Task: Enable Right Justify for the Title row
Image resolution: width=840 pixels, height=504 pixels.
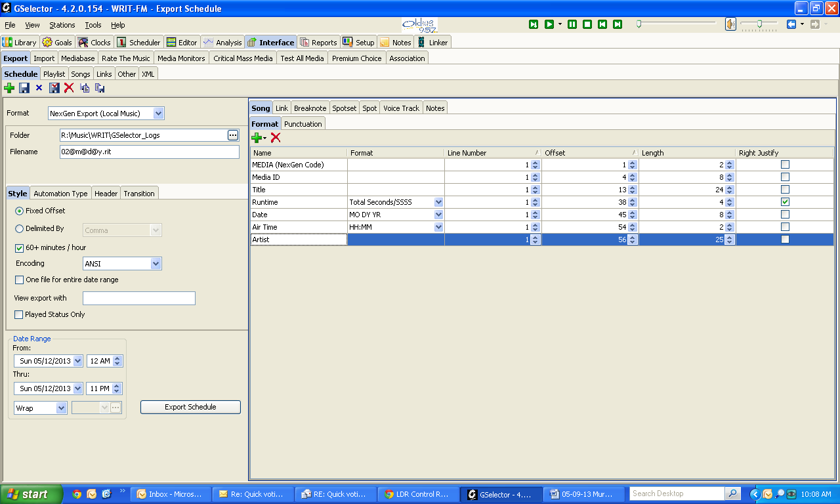Action: (x=785, y=190)
